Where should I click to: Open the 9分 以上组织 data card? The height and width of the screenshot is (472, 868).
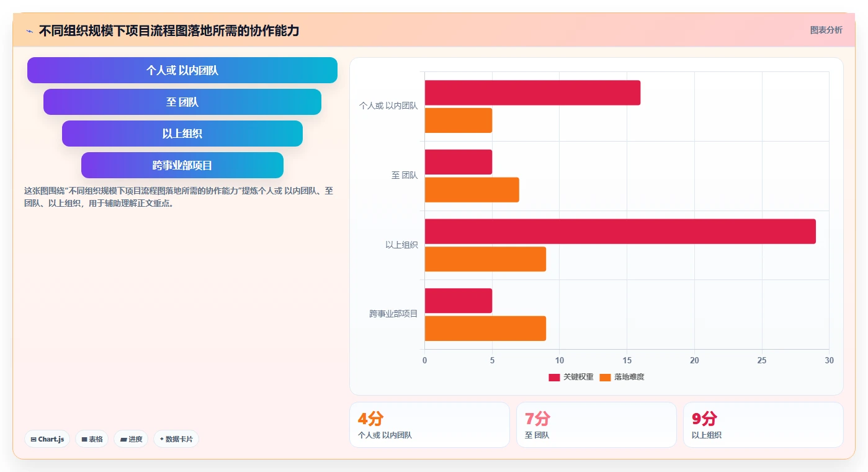[763, 425]
